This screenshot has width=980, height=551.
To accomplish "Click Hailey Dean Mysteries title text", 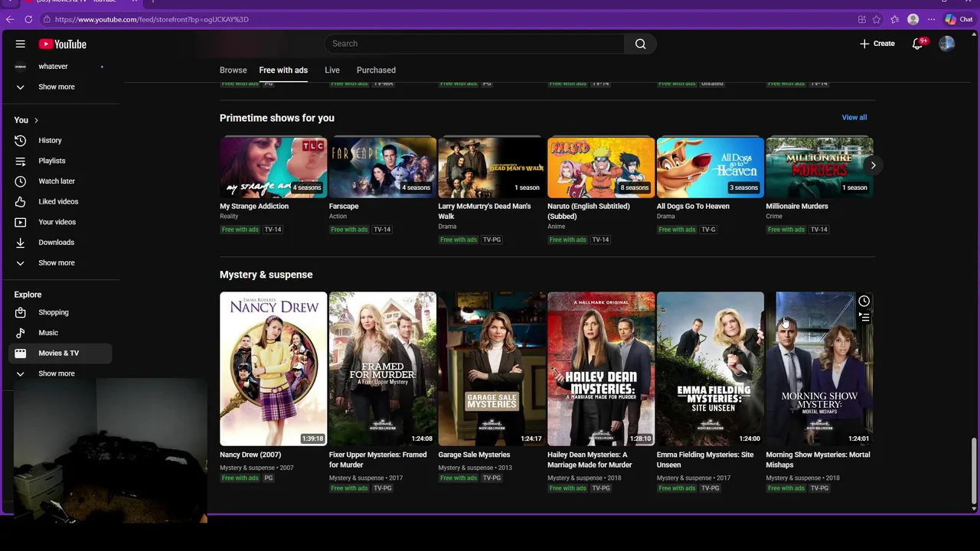I will [x=590, y=459].
